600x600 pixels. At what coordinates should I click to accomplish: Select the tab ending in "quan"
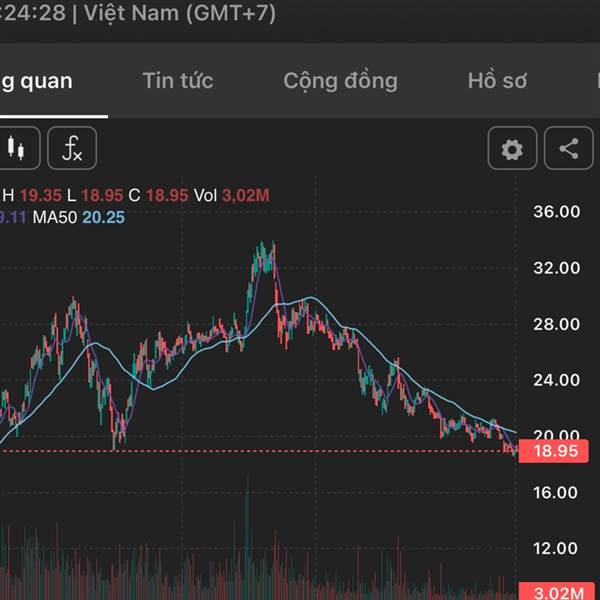[36, 82]
